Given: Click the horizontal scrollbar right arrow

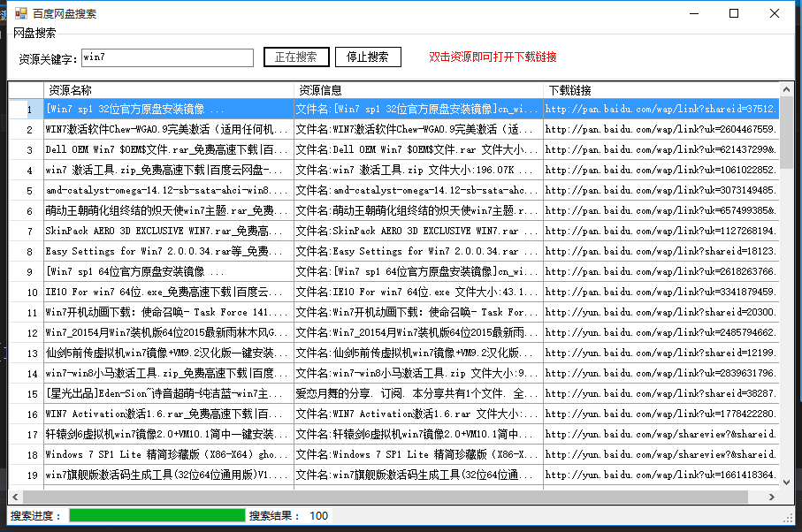Looking at the screenshot, I should pos(771,497).
